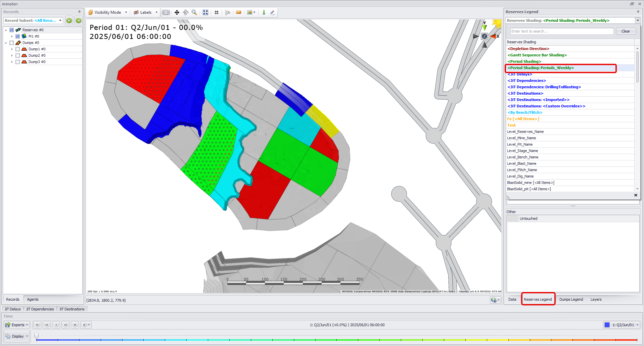Screen dimensions: 644x346
Task: Click the zoom-to-extents icon
Action: [205, 12]
